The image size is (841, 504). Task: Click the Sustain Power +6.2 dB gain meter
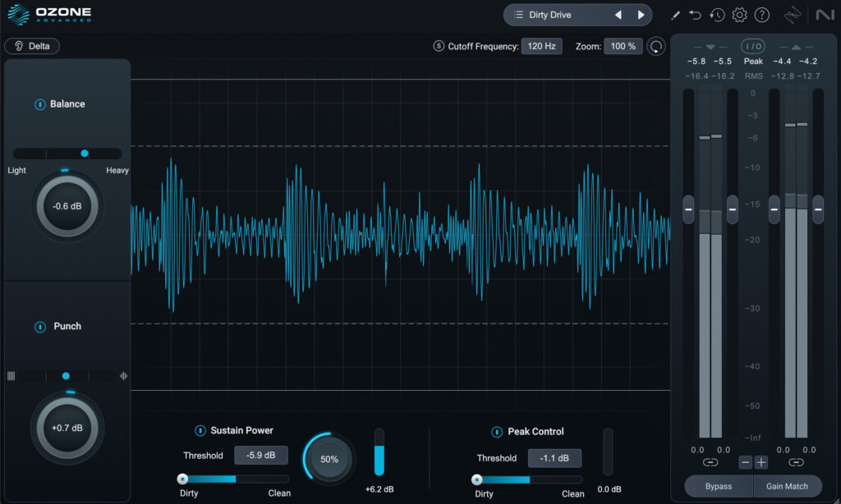(379, 452)
